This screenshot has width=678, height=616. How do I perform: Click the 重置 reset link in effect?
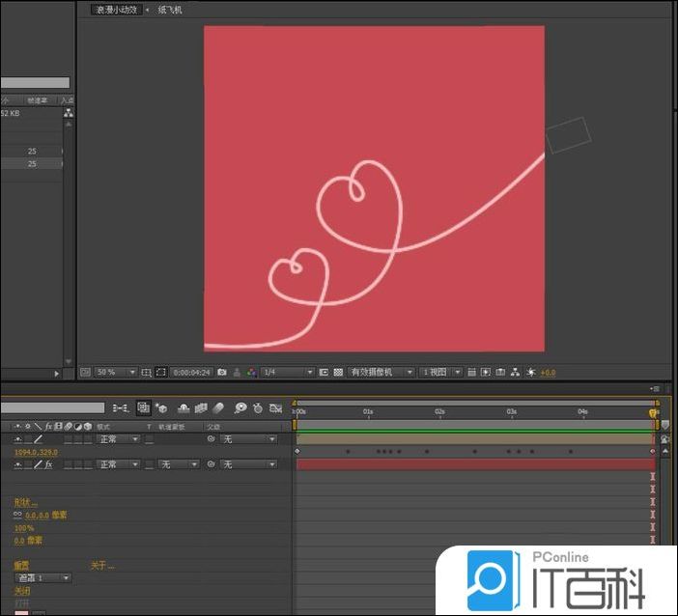click(21, 565)
